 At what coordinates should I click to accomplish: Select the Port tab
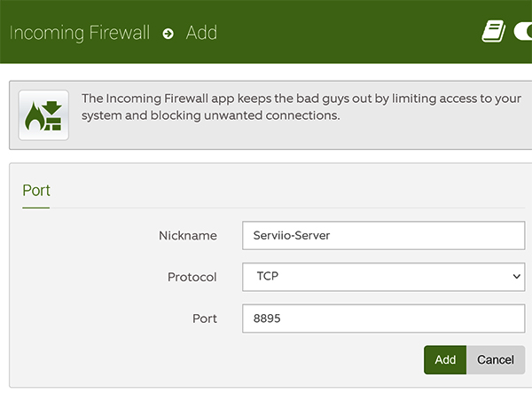click(x=36, y=191)
